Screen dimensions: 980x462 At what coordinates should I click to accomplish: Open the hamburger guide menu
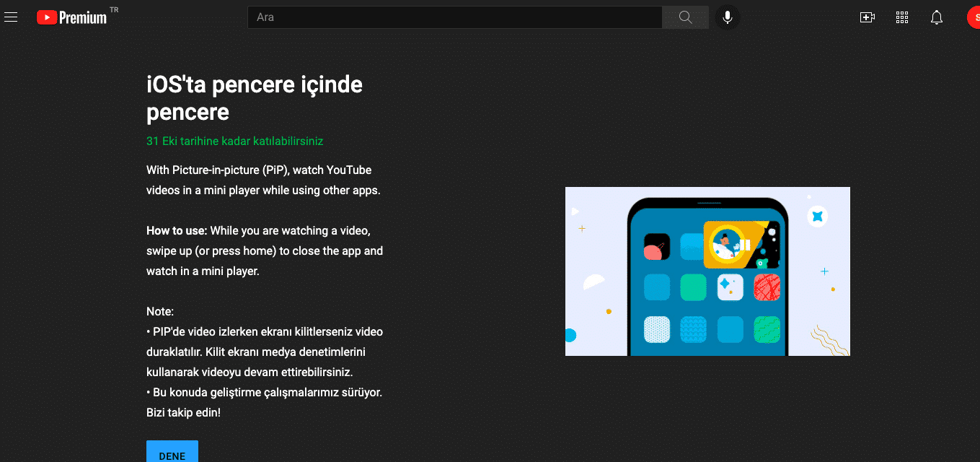(11, 17)
